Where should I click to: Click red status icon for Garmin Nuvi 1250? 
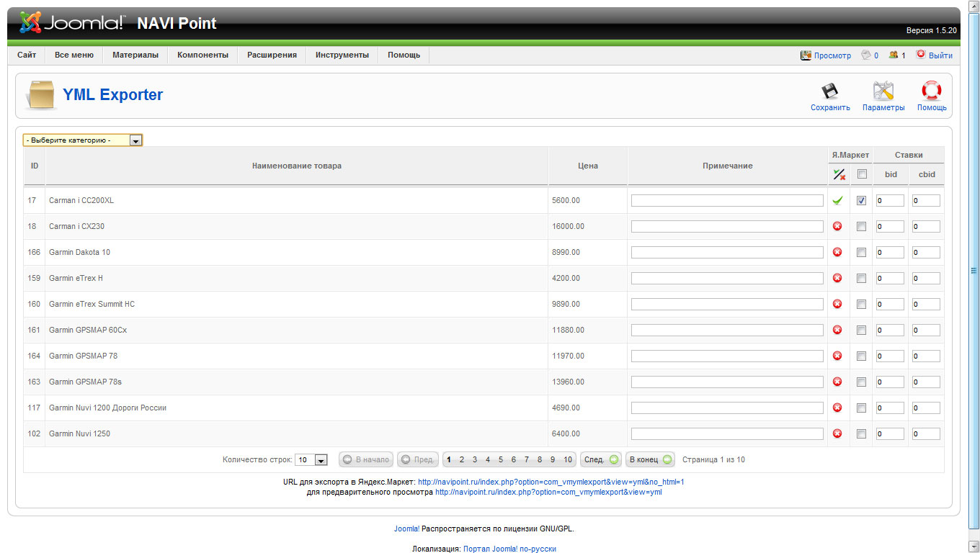tap(837, 434)
